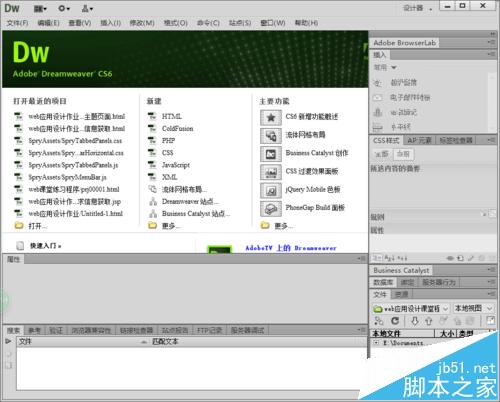Open the 帮助(H) menu
Viewport: 500px width, 402px height.
click(x=306, y=23)
